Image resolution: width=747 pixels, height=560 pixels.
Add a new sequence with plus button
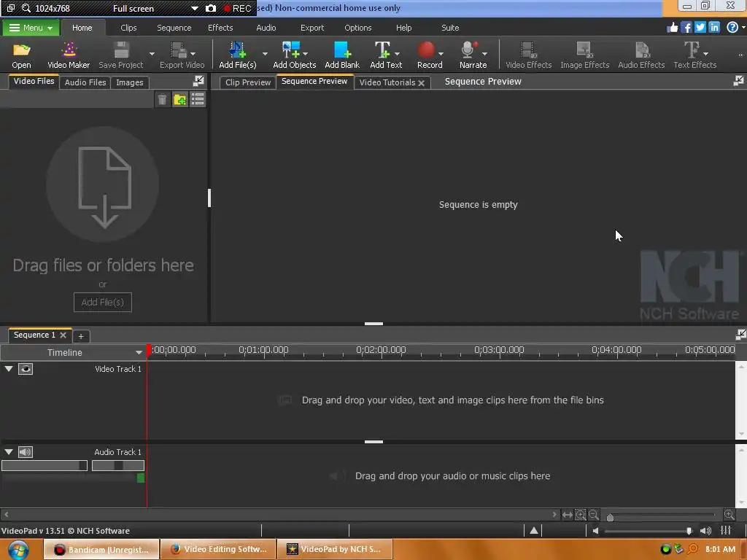(x=81, y=336)
